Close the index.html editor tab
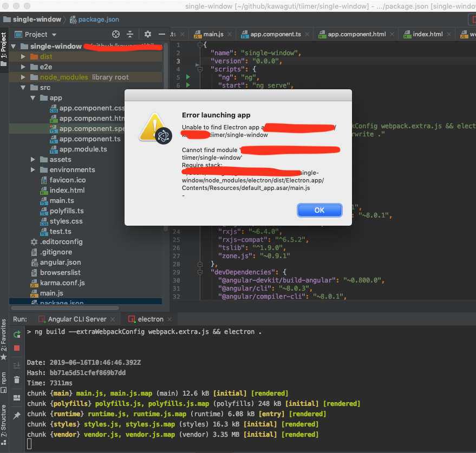 point(449,34)
